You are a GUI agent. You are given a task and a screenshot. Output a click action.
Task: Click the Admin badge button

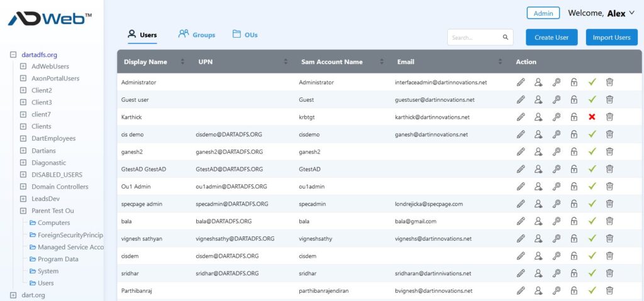click(x=543, y=13)
